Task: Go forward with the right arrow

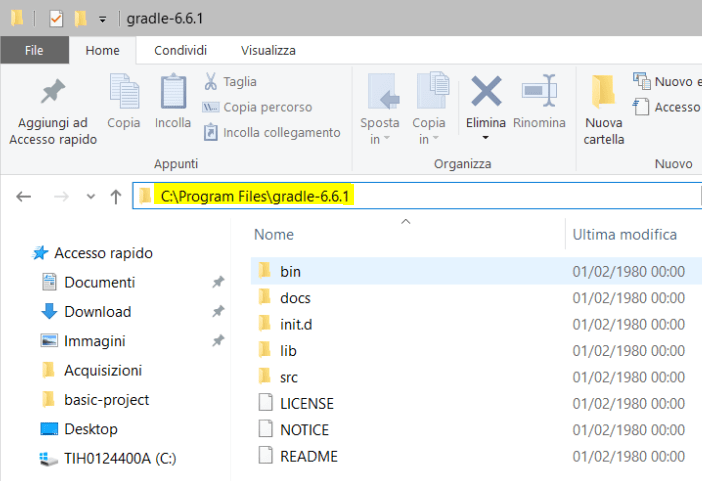Action: pyautogui.click(x=61, y=196)
